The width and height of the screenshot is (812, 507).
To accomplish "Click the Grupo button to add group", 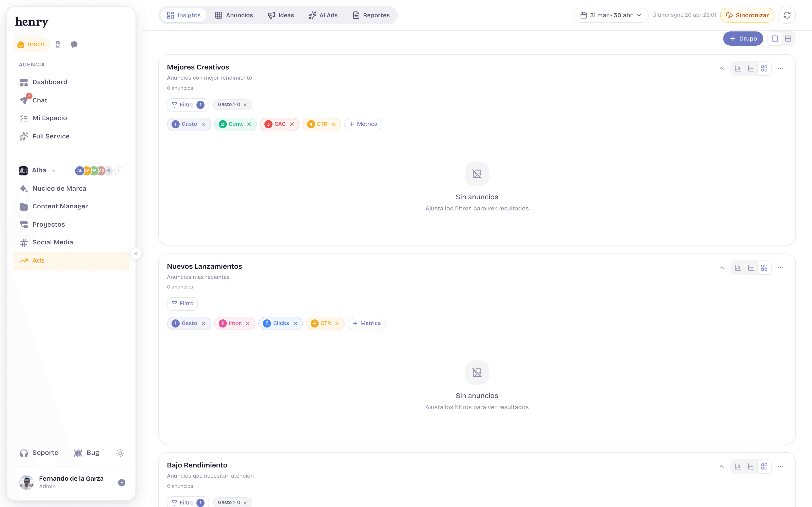I will click(743, 39).
